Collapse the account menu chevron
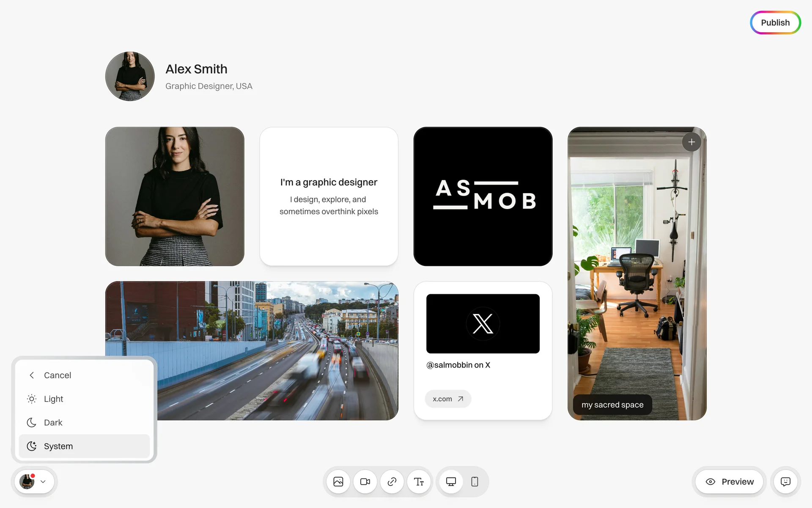The image size is (812, 508). pyautogui.click(x=43, y=482)
